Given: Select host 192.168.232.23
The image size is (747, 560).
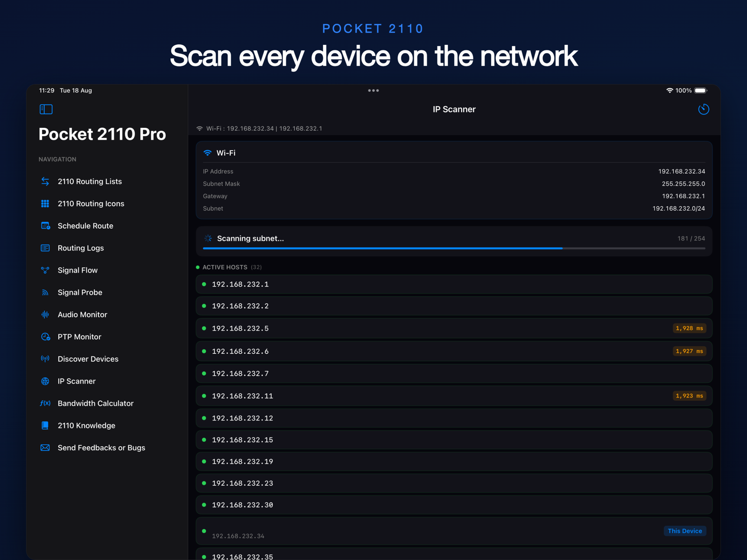Looking at the screenshot, I should pos(454,483).
